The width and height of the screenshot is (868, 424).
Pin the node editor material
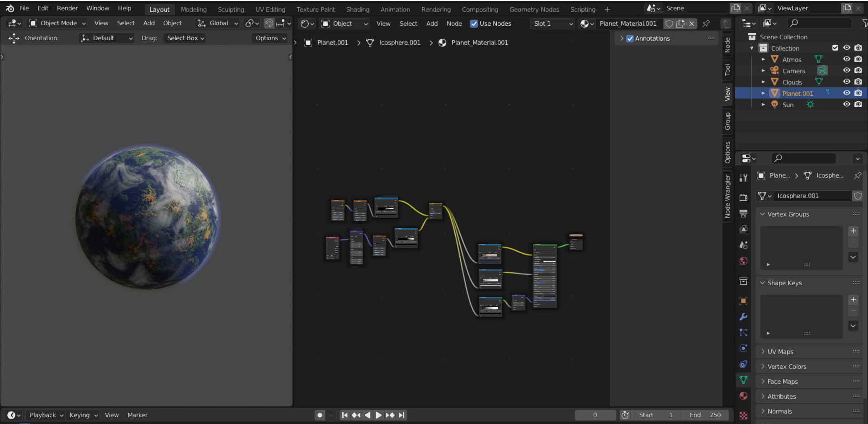(x=706, y=24)
